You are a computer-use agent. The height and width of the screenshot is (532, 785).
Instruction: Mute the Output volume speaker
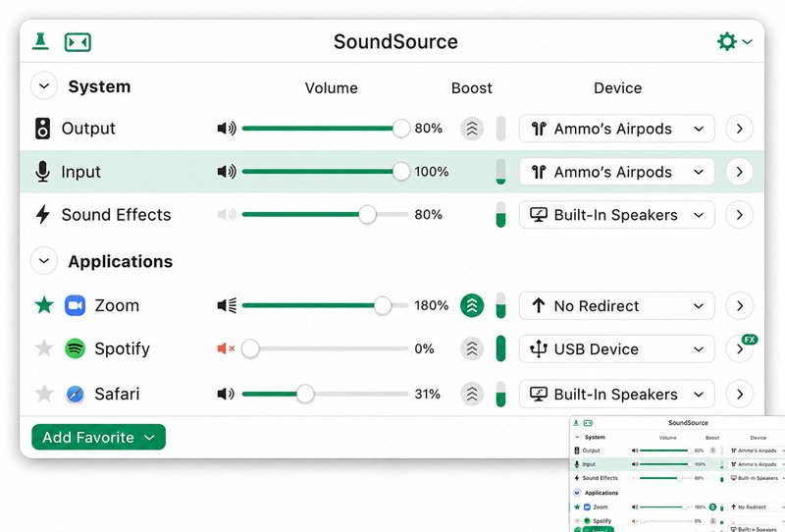[227, 129]
